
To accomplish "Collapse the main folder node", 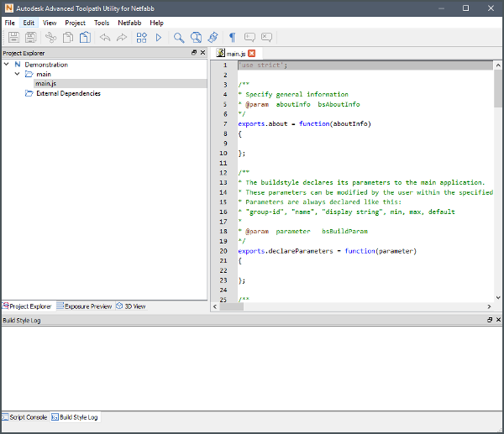I will (18, 74).
